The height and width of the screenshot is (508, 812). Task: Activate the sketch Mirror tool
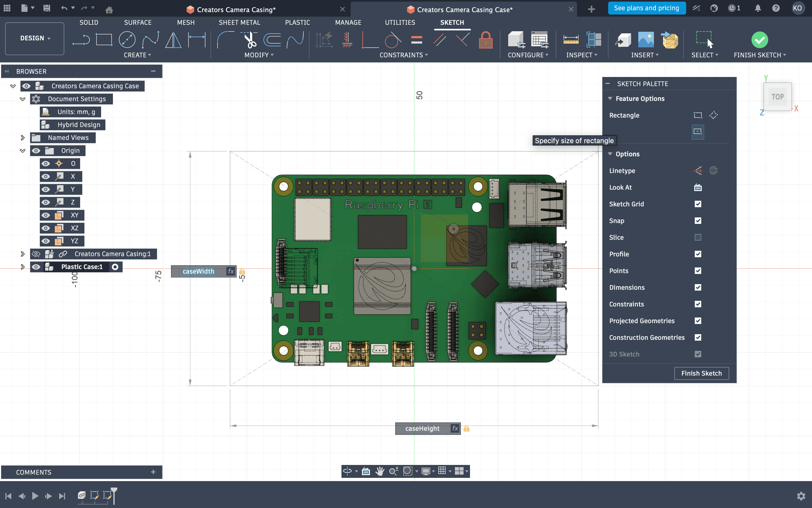[x=173, y=40]
